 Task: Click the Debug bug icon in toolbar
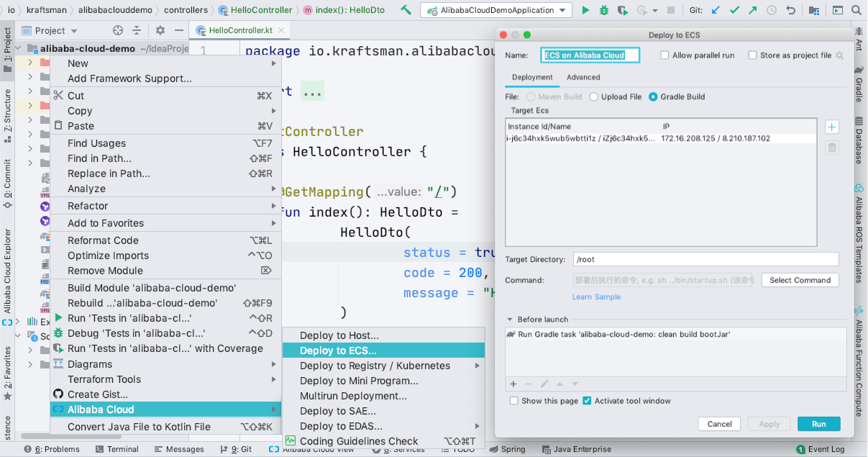(x=603, y=10)
